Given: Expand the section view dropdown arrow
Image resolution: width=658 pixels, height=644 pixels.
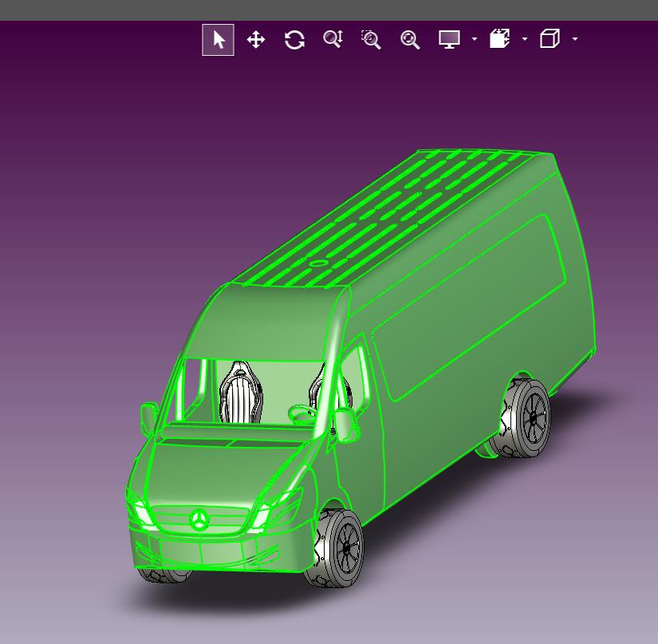Looking at the screenshot, I should 525,39.
